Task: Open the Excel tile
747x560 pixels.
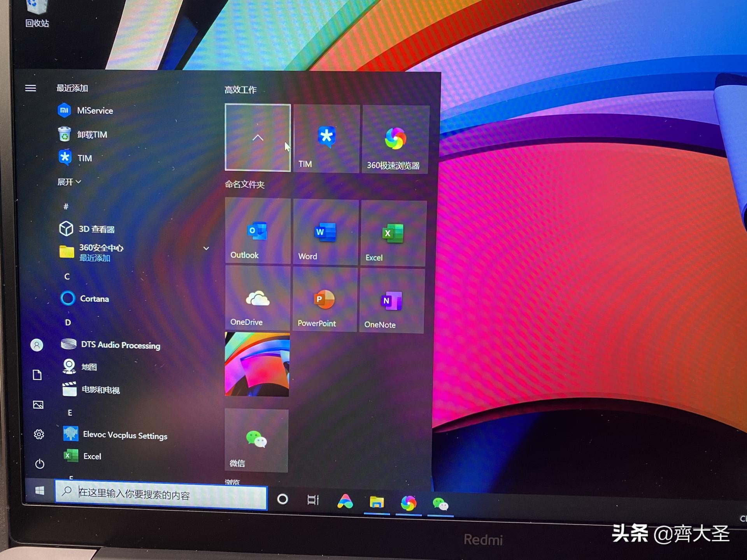Action: (393, 233)
